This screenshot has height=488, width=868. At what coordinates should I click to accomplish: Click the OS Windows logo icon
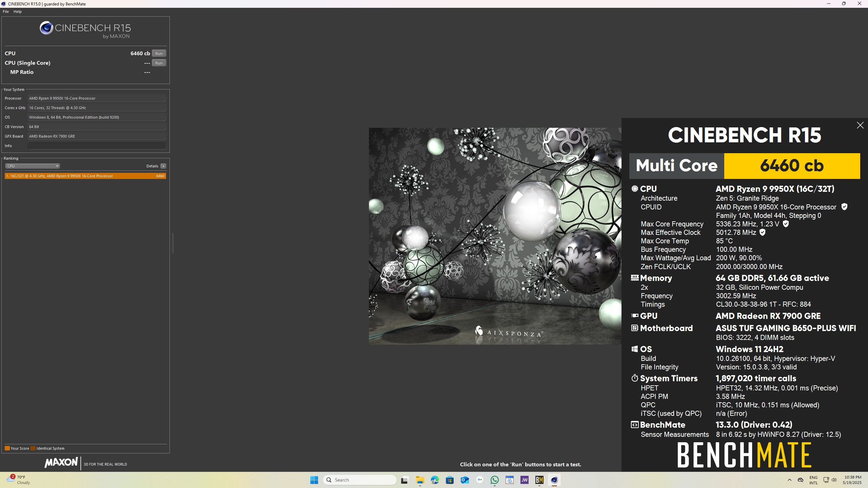tap(635, 349)
